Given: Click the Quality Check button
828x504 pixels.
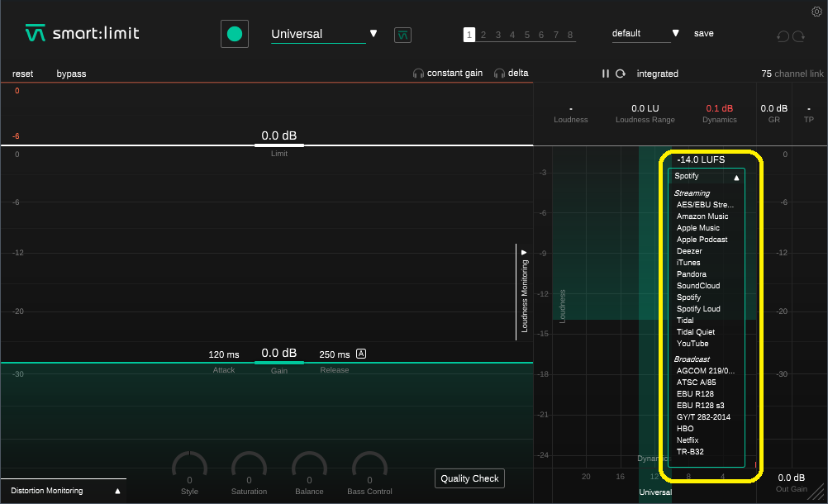Looking at the screenshot, I should [469, 478].
